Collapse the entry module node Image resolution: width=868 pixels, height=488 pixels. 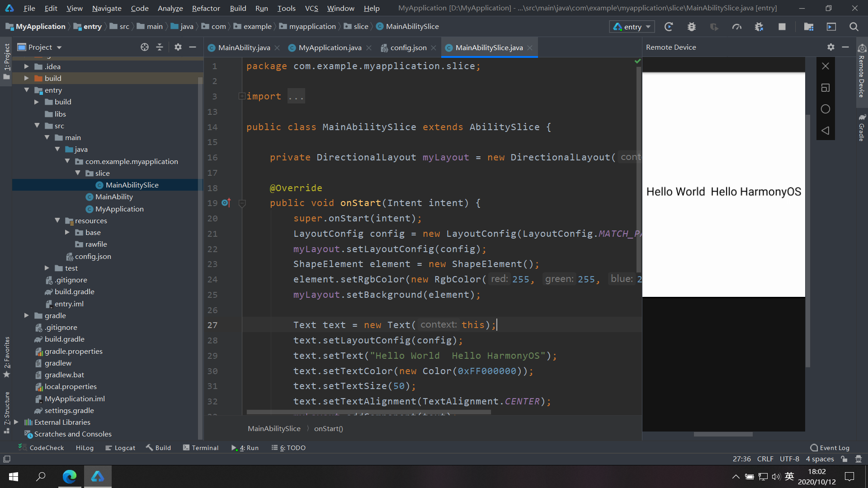tap(27, 90)
